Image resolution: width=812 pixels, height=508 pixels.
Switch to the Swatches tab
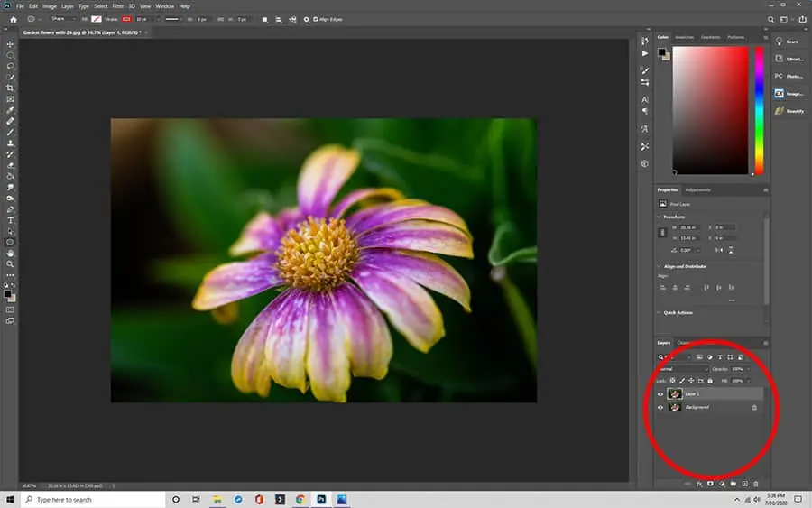point(684,37)
